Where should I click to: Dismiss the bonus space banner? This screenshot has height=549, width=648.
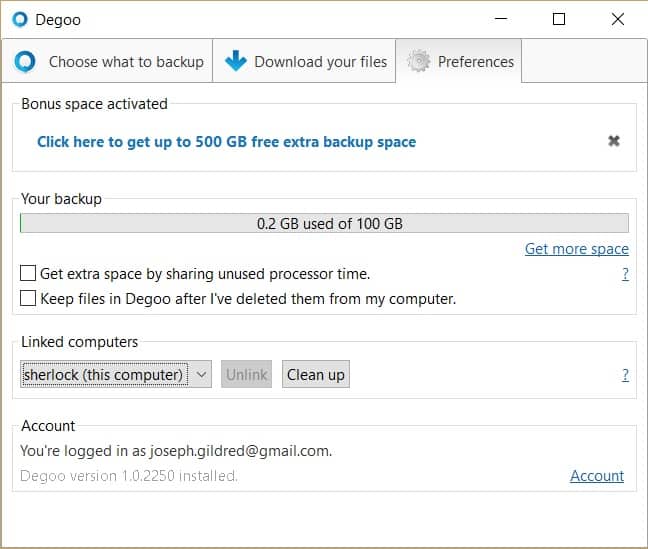coord(614,141)
